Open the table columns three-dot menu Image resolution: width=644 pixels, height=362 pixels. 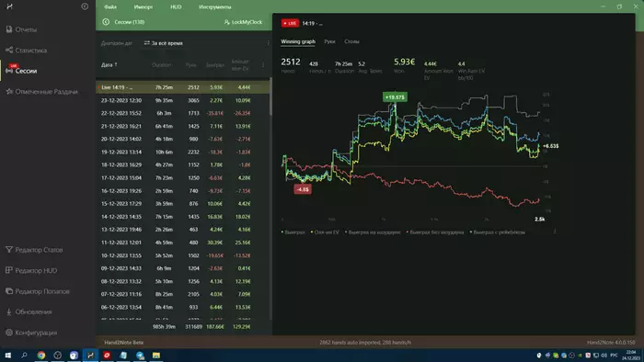(263, 65)
